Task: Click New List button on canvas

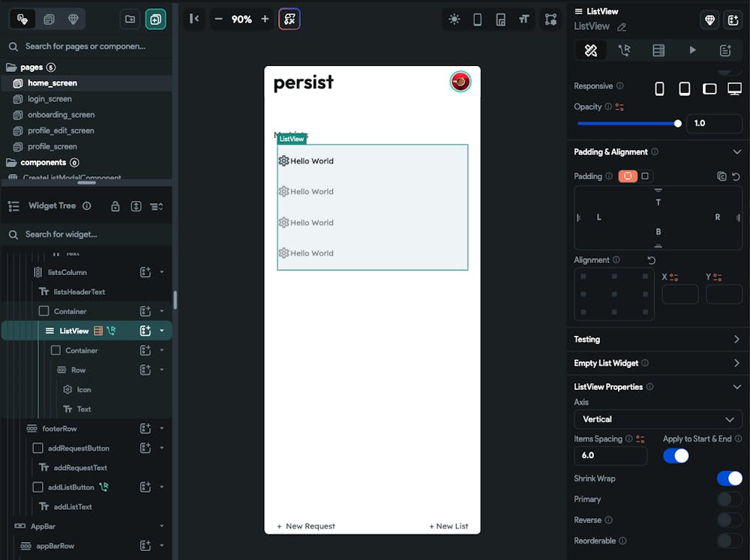Action: coord(448,526)
